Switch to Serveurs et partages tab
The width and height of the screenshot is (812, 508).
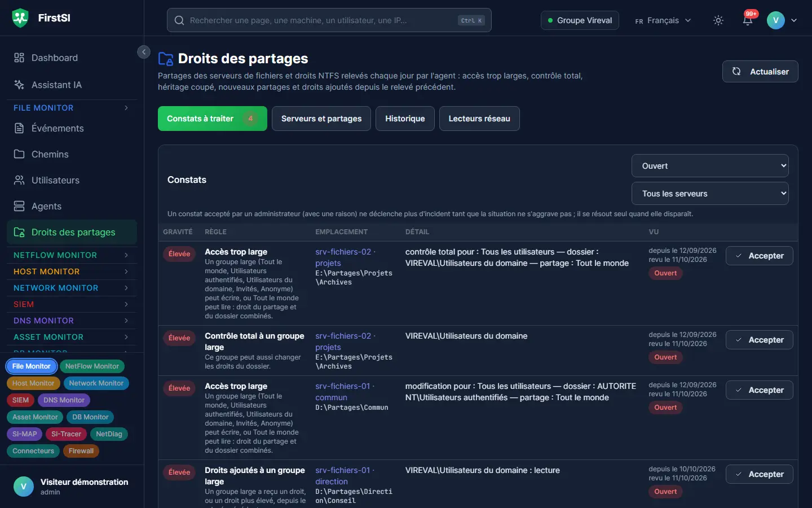(x=321, y=119)
